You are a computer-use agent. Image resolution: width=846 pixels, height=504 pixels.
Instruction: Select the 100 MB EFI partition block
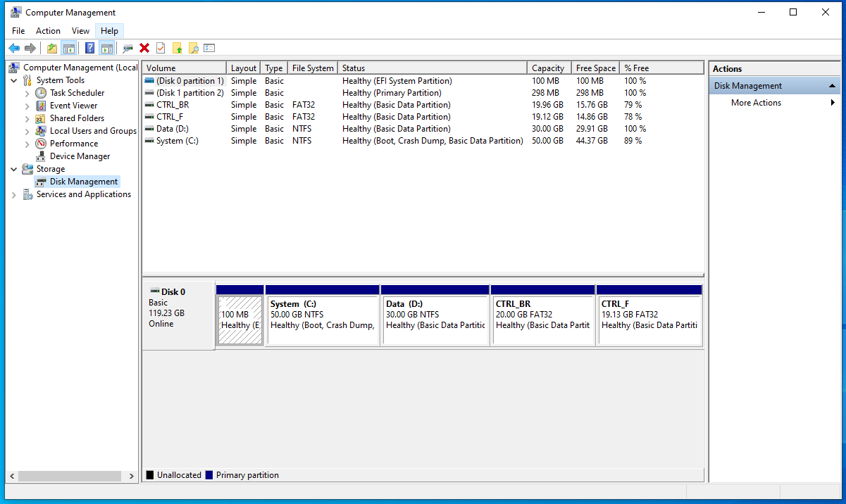(240, 315)
